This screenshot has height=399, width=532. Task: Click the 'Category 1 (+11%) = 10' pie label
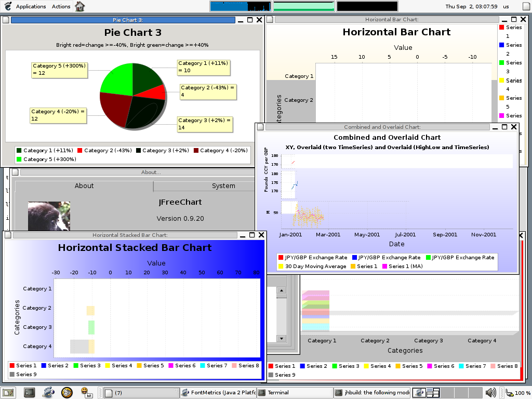point(204,67)
